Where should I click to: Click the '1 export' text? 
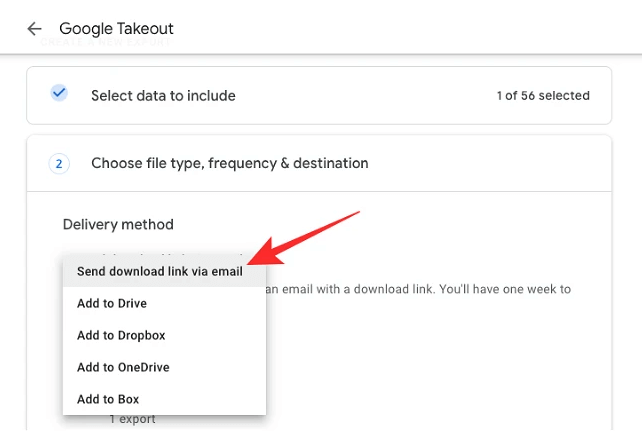point(133,419)
